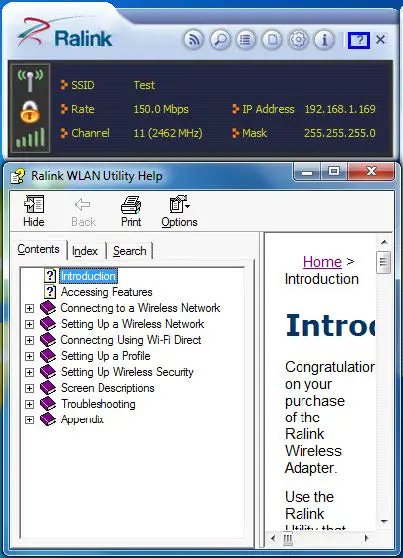Follow the Home breadcrumb link
Screen dimensions: 403x558
click(322, 262)
